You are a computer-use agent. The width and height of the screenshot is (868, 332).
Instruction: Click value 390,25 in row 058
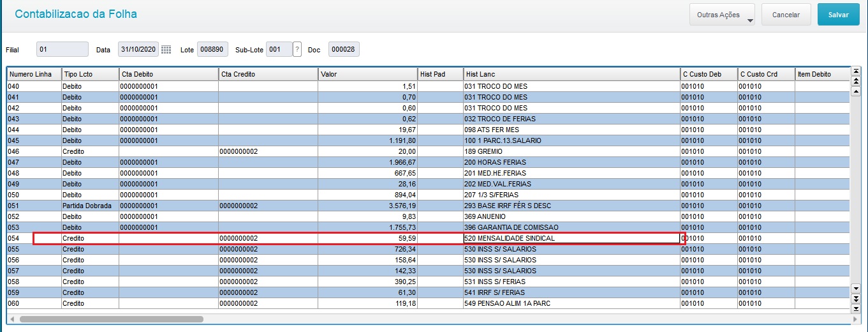click(x=368, y=282)
